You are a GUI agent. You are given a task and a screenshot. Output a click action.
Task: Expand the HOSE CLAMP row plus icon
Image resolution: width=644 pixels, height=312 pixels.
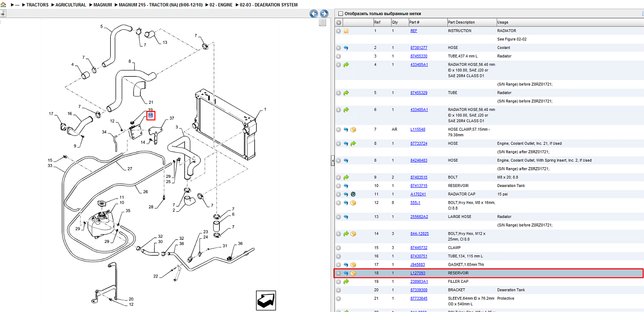pyautogui.click(x=339, y=129)
